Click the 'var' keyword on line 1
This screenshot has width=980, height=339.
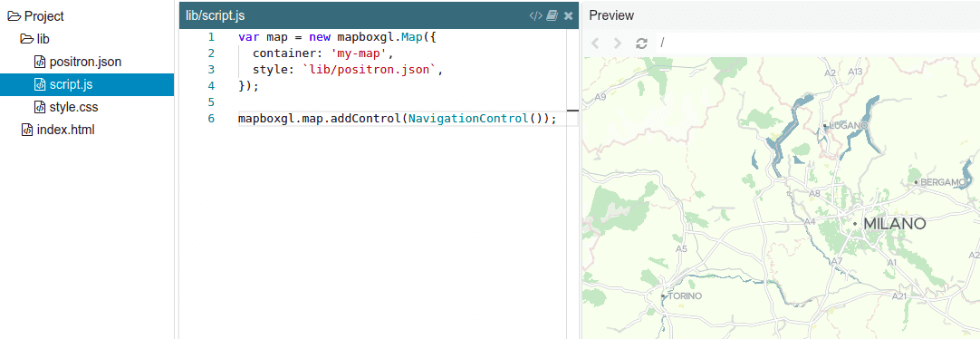(249, 37)
